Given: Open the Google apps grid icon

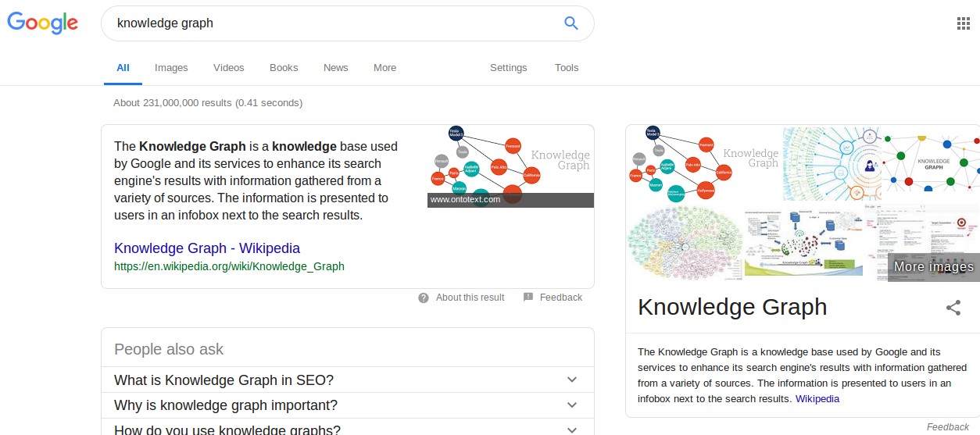Looking at the screenshot, I should click(x=964, y=23).
